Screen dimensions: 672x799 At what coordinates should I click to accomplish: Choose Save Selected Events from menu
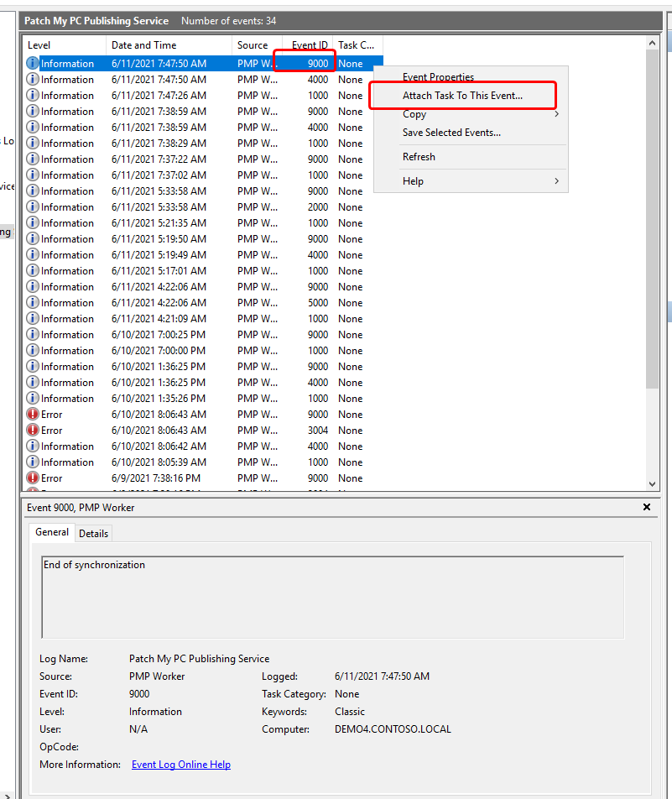tap(451, 133)
